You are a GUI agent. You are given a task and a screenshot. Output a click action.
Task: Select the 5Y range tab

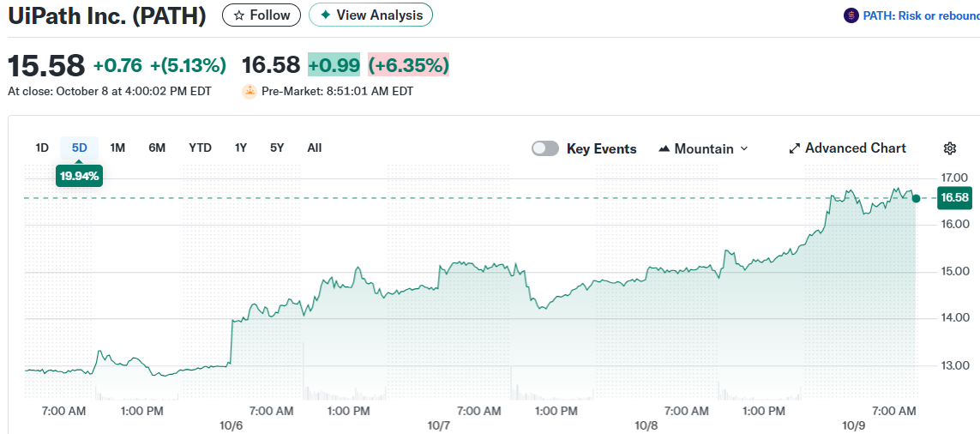277,148
